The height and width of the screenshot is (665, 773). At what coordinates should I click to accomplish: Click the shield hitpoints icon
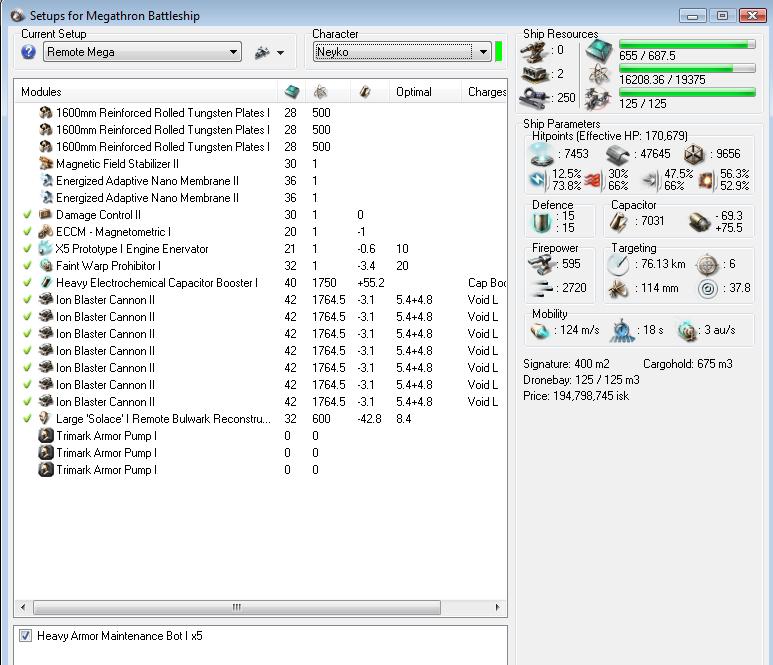click(x=541, y=154)
